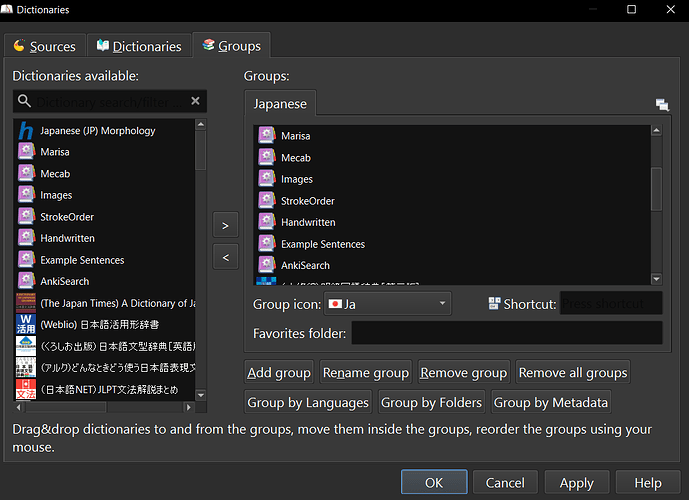689x500 pixels.
Task: Click the Shortcut input field
Action: click(611, 303)
